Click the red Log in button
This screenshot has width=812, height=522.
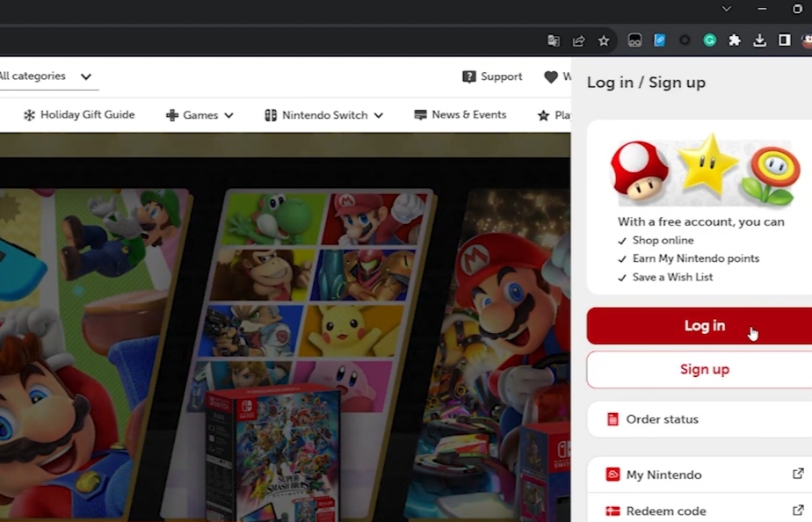point(700,326)
